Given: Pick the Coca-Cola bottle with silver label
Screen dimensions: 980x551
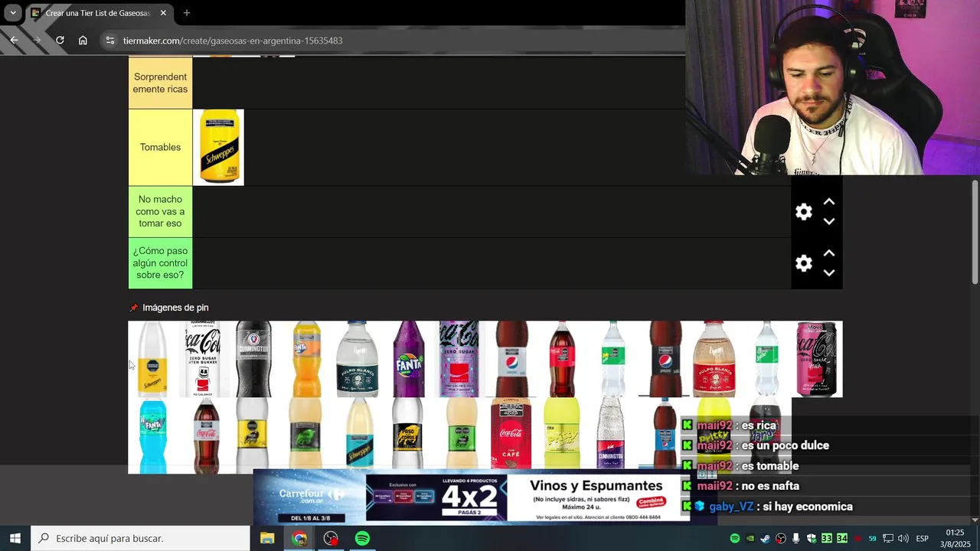Looking at the screenshot, I should pyautogui.click(x=205, y=435).
